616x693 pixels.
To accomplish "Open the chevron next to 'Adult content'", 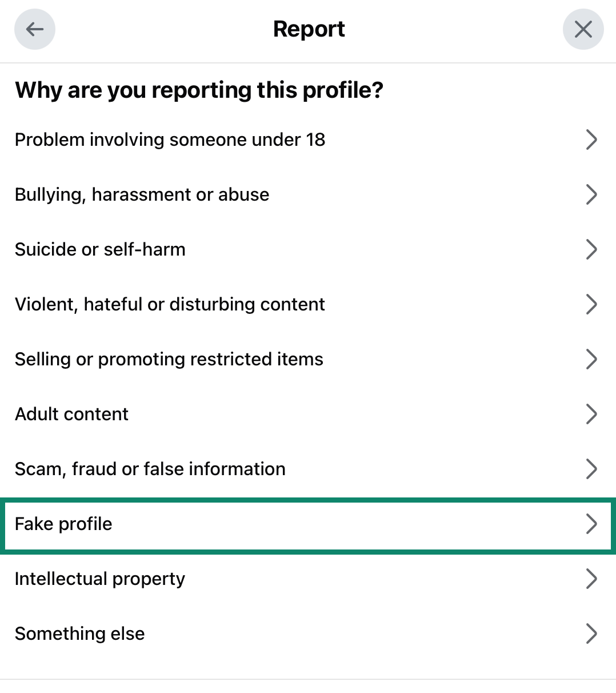I will (591, 414).
